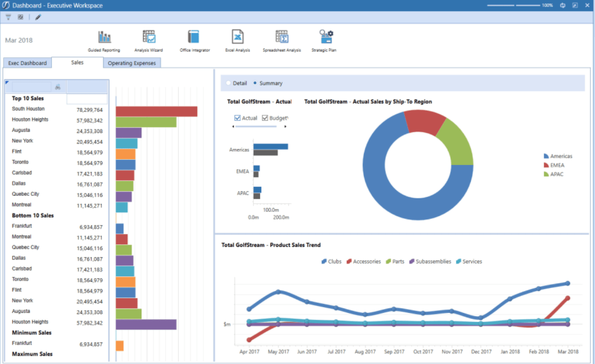The image size is (595, 364).
Task: Select the Detail radio button
Action: pos(228,83)
